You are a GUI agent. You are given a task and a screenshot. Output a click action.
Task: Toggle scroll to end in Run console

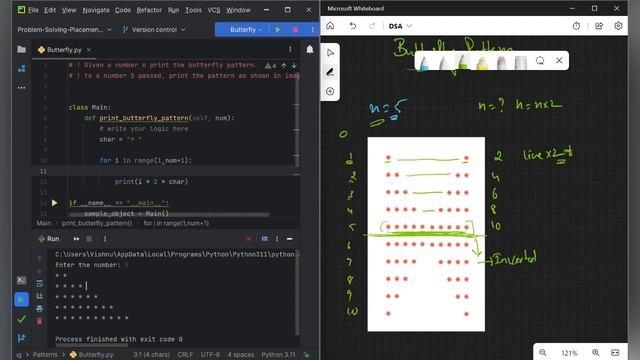coord(40,296)
